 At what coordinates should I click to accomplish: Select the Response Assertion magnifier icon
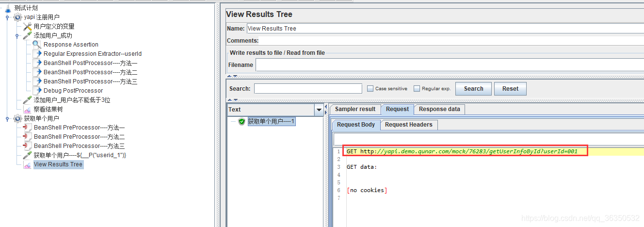coord(37,45)
